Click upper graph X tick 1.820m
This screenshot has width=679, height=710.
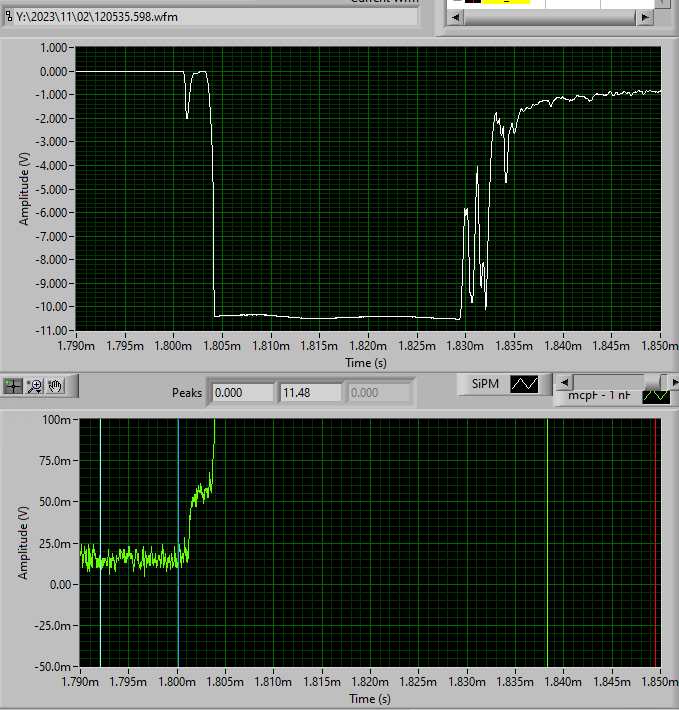pyautogui.click(x=368, y=346)
